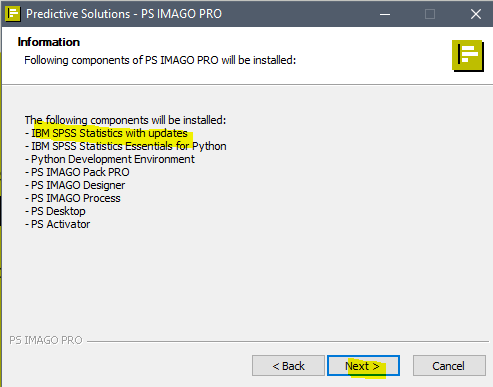Select the PS IMAGO Designer entry
This screenshot has width=493, height=387.
75,185
